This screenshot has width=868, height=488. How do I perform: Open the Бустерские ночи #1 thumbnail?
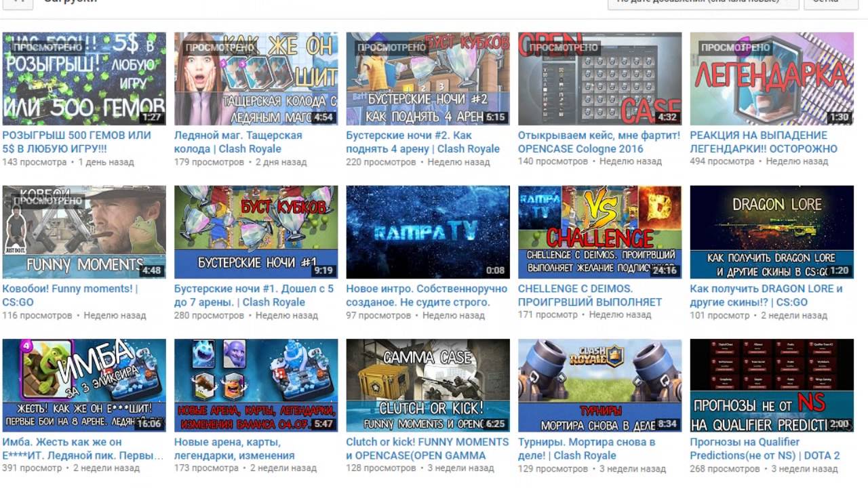pyautogui.click(x=256, y=232)
